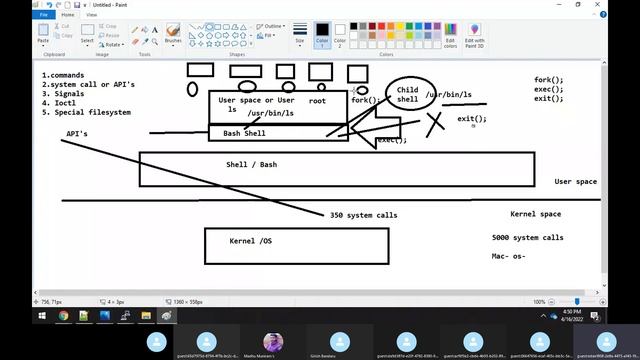Image resolution: width=640 pixels, height=360 pixels.
Task: Click the zoom in plus button
Action: 603,302
